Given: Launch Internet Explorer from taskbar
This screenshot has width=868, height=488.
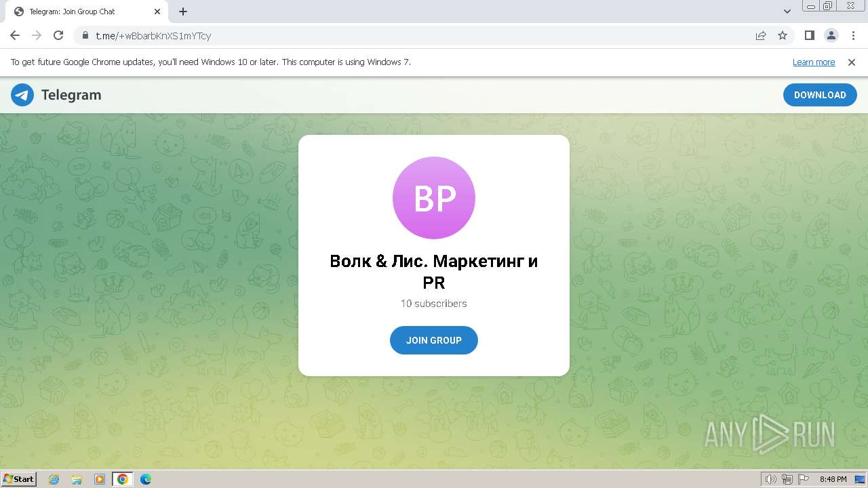Looking at the screenshot, I should 54,479.
